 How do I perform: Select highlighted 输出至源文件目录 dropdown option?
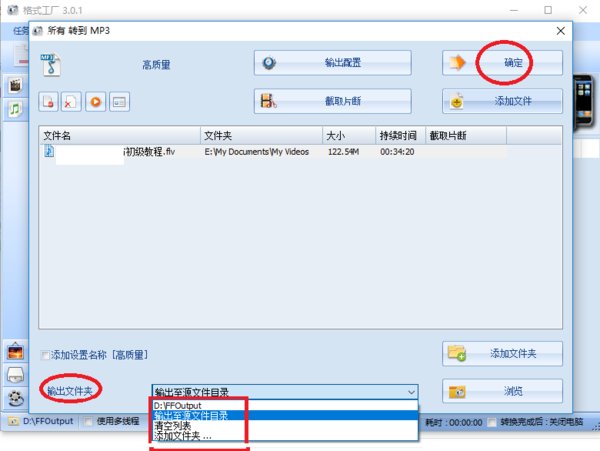click(285, 415)
